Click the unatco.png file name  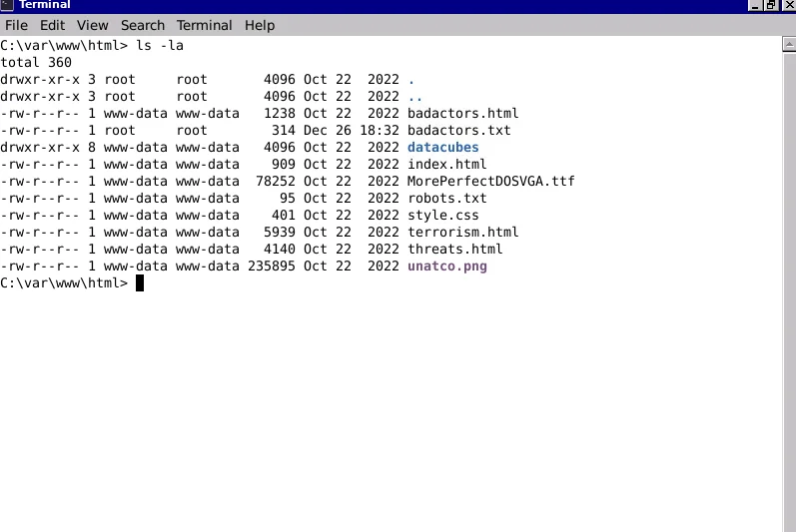coord(446,266)
